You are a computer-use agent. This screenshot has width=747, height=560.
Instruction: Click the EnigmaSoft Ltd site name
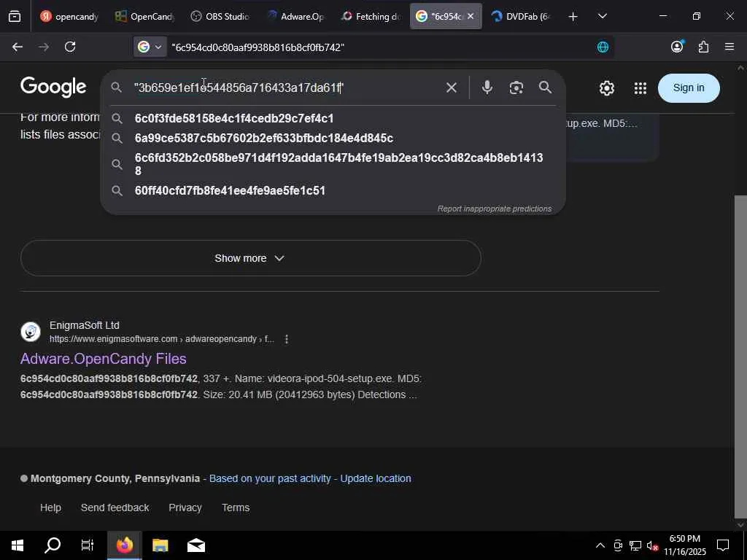pyautogui.click(x=85, y=325)
